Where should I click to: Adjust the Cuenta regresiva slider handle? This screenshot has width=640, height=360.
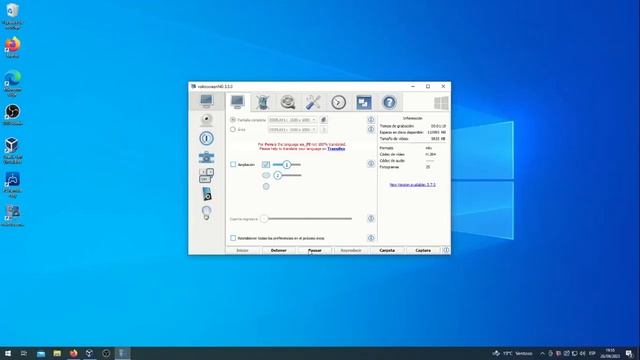click(264, 219)
